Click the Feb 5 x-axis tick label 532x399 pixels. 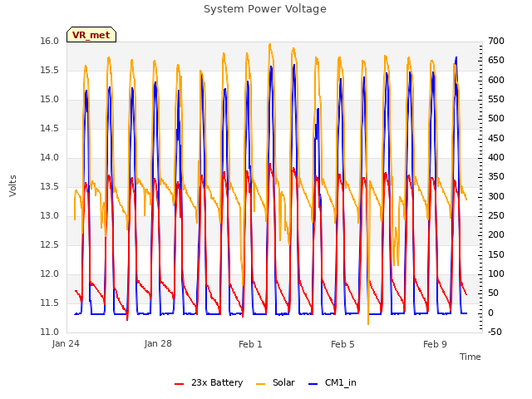click(x=342, y=344)
